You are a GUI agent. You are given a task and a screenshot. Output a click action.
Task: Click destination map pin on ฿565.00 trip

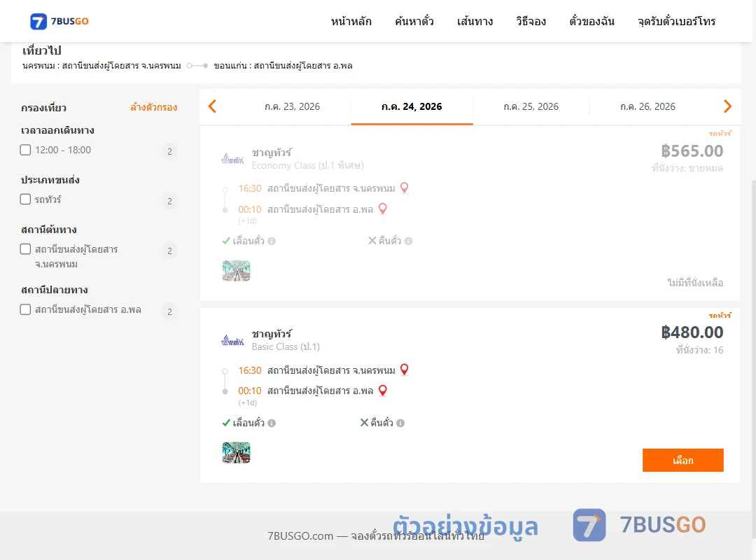tap(383, 209)
